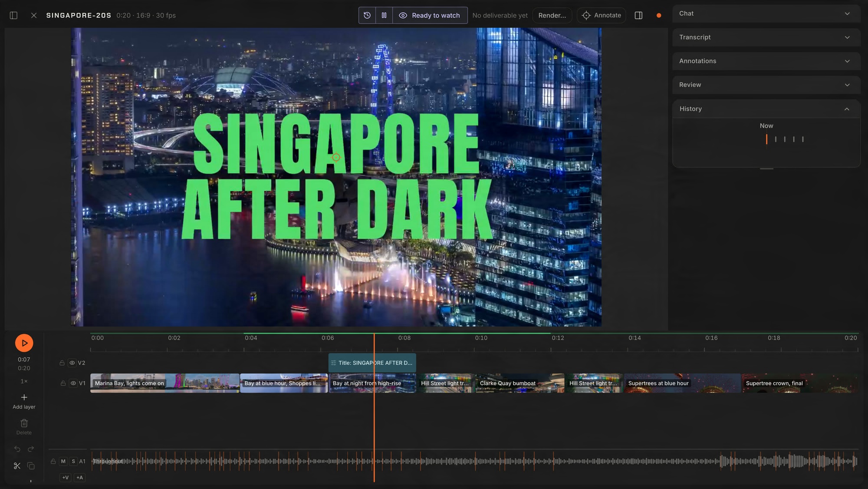Toggle lock on V1 track

[63, 383]
